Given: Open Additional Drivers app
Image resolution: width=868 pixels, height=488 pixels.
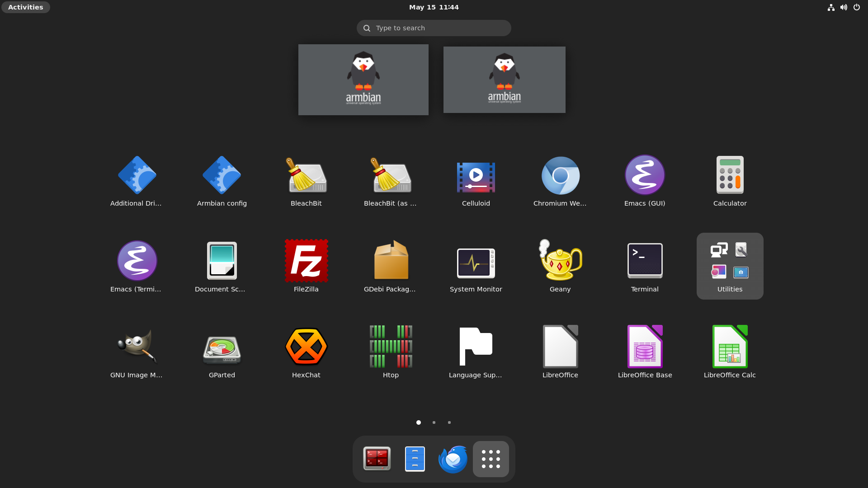Looking at the screenshot, I should pos(136,181).
